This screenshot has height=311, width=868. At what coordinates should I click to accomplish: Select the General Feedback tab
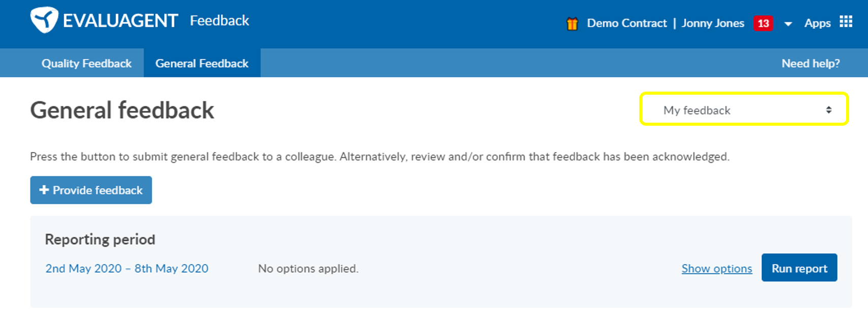(x=202, y=63)
